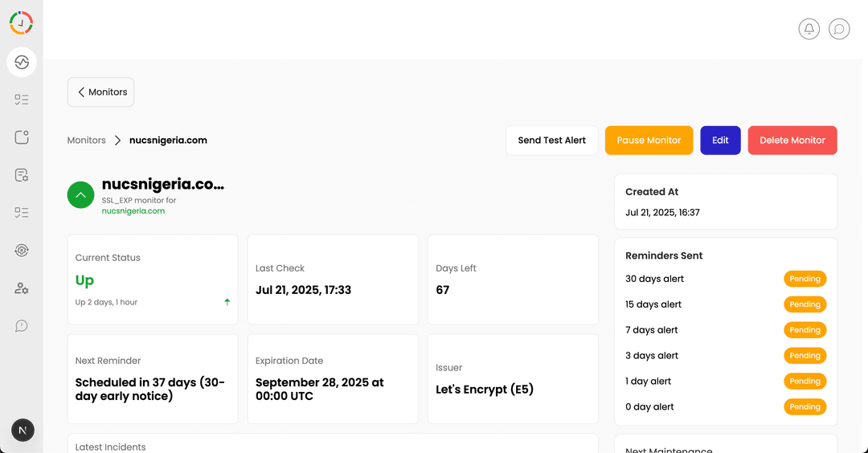Open the notifications bell icon
Screen dimensions: 868x453
(x=809, y=29)
